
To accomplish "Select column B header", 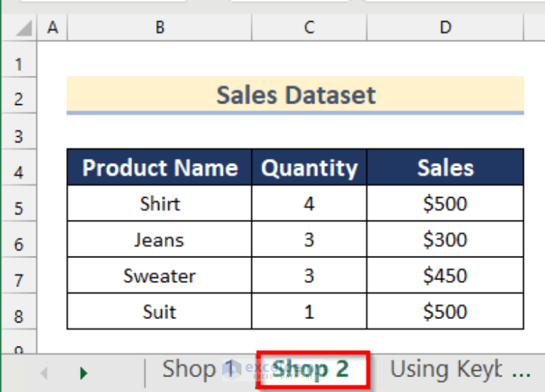I will (x=160, y=28).
